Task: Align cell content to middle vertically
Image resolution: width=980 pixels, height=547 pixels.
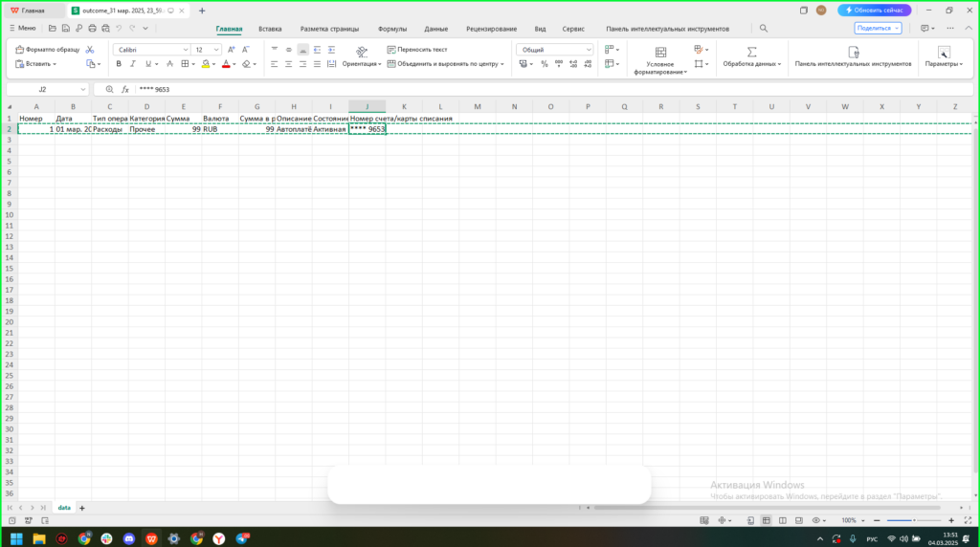Action: 289,50
